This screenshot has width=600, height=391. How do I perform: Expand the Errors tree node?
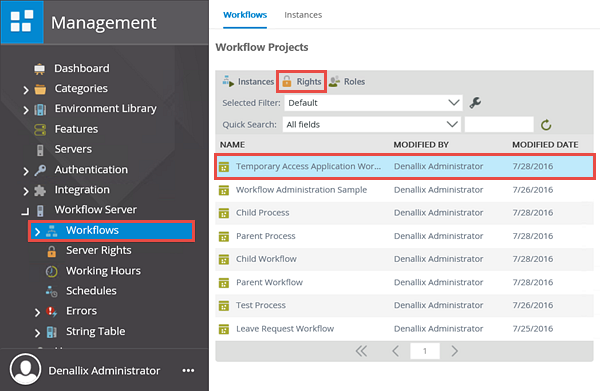(x=37, y=313)
